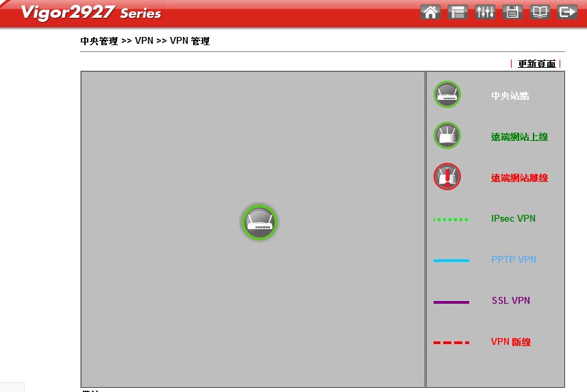Image resolution: width=587 pixels, height=392 pixels.
Task: Open the dashboard layout icon in header
Action: point(458,12)
